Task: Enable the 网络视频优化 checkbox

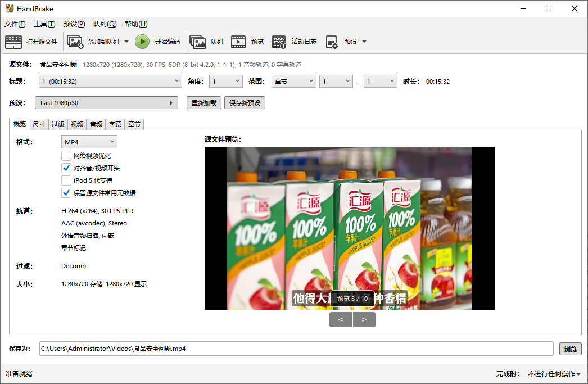Action: [66, 156]
